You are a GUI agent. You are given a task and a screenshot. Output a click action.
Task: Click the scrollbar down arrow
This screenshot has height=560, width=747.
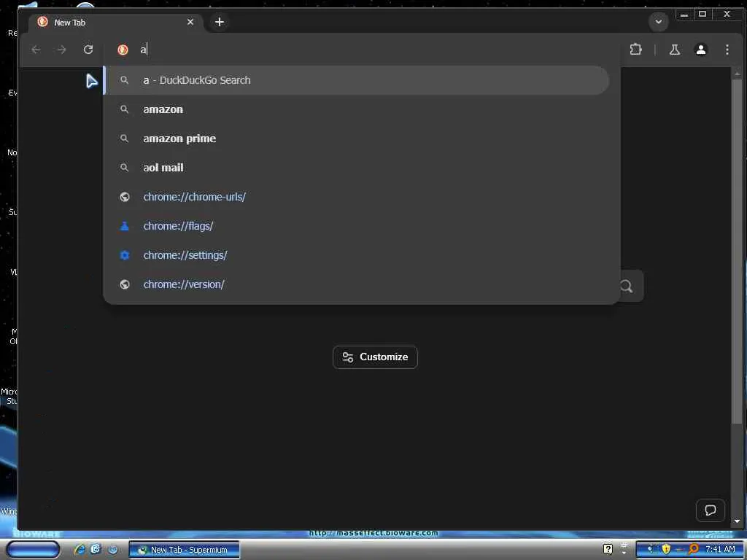pos(737,521)
